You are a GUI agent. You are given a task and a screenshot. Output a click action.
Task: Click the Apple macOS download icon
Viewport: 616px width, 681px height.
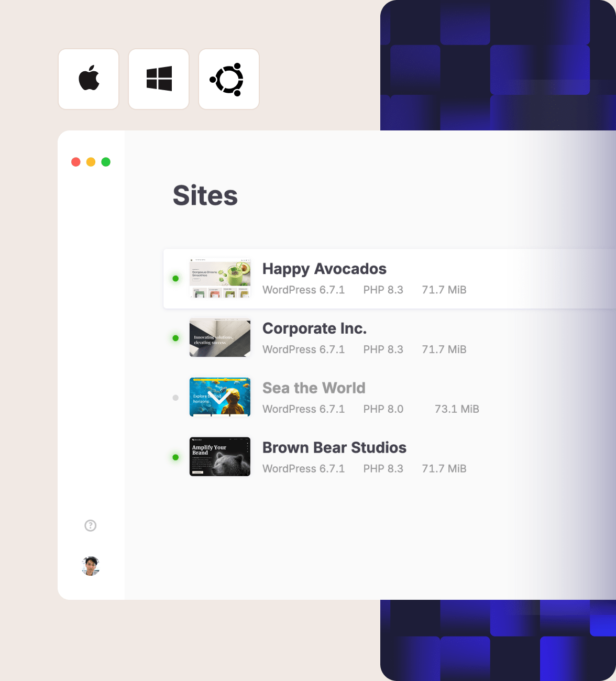89,79
